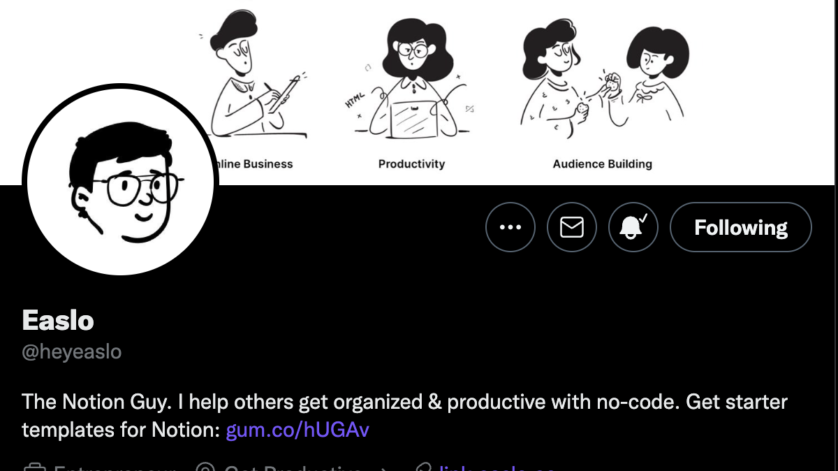838x471 pixels.
Task: Click the Following button to unfollow
Action: [x=741, y=227]
